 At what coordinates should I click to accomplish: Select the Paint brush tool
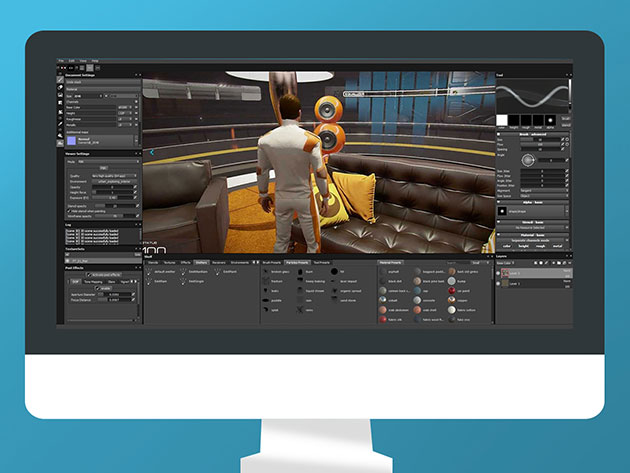tap(60, 79)
